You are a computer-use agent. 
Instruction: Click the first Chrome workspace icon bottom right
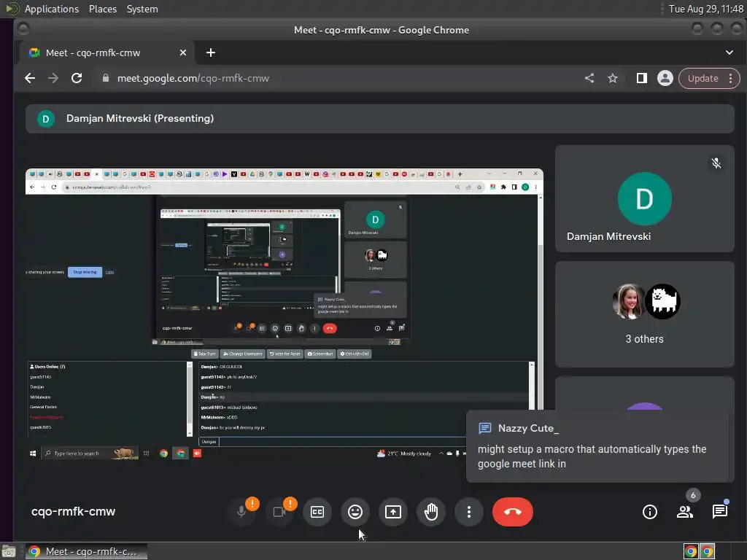691,551
